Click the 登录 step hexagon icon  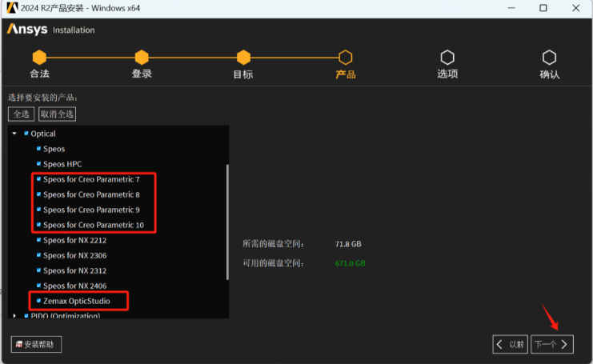[x=142, y=58]
